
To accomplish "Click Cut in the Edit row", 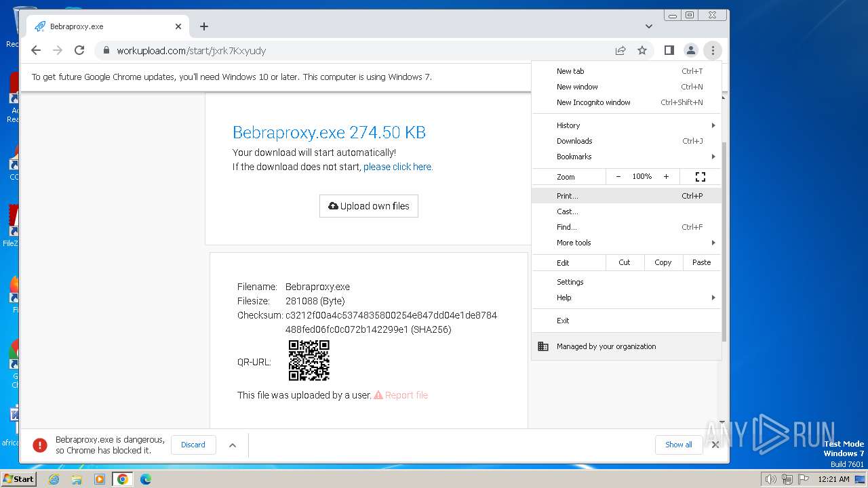I will [625, 262].
